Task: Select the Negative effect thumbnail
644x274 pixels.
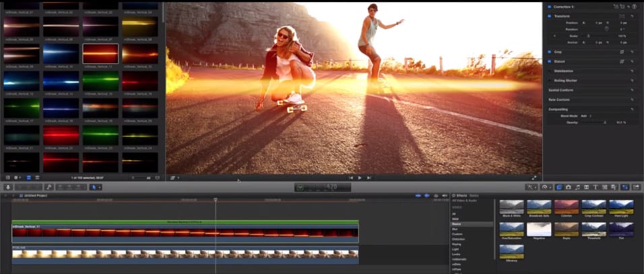Action: [539, 230]
